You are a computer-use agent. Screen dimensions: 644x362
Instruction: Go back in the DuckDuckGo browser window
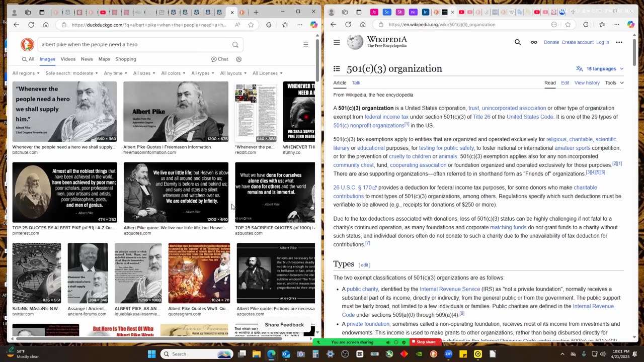click(16, 25)
